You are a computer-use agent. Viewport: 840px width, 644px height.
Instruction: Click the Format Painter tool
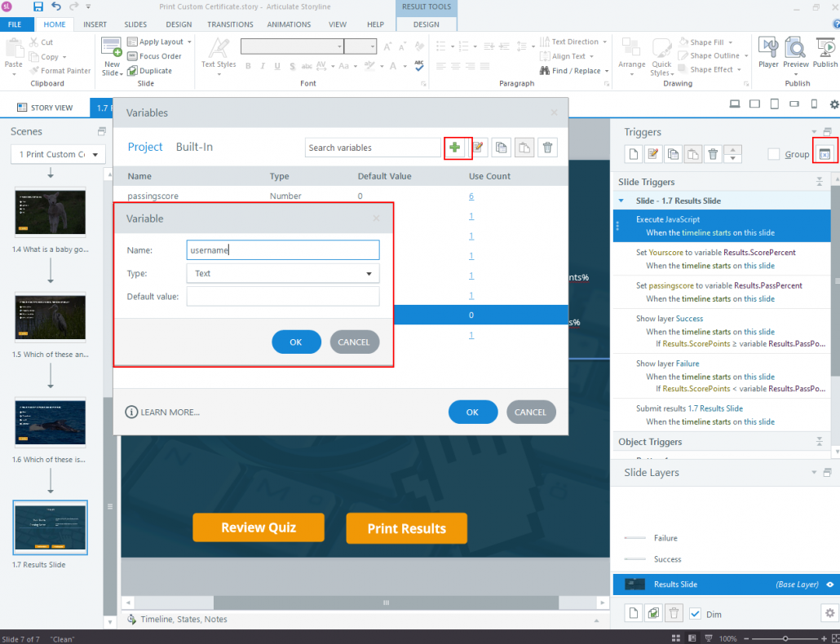(x=60, y=71)
